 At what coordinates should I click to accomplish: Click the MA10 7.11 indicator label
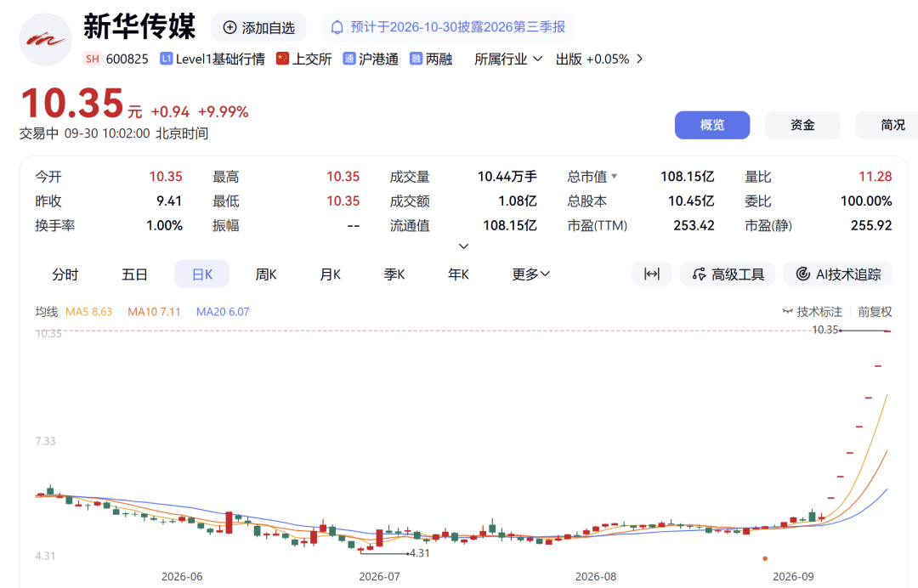[154, 312]
